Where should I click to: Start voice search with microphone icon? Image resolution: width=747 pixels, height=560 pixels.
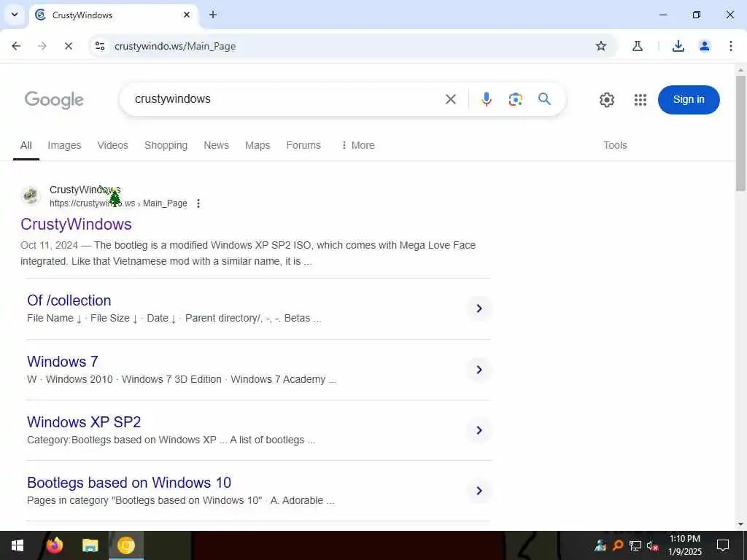(x=487, y=99)
